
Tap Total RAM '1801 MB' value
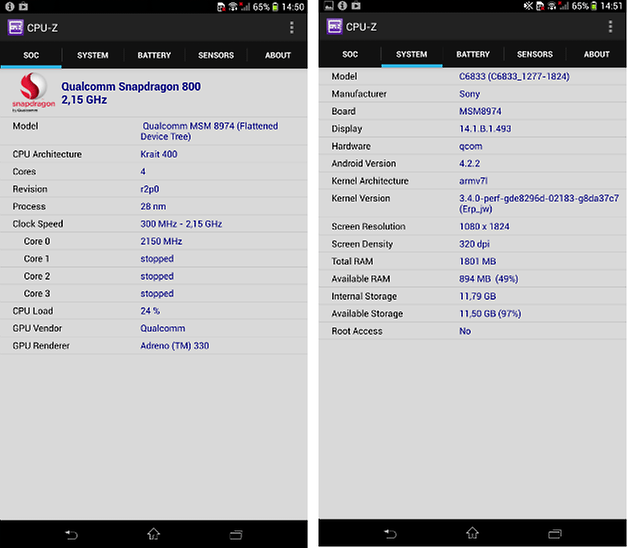click(x=477, y=262)
